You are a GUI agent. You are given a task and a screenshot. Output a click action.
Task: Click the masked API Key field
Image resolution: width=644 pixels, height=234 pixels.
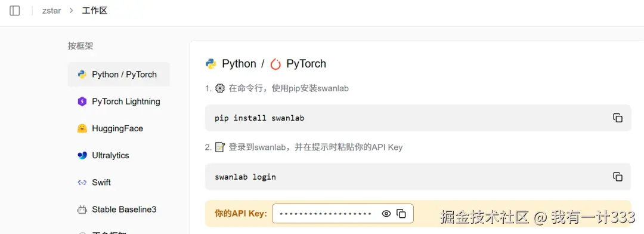tap(342, 214)
